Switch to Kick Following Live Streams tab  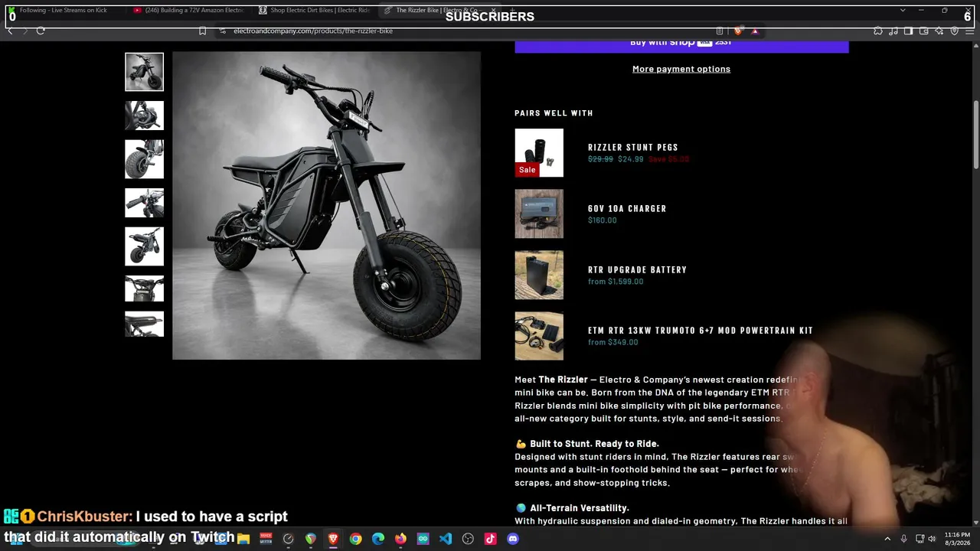point(63,10)
